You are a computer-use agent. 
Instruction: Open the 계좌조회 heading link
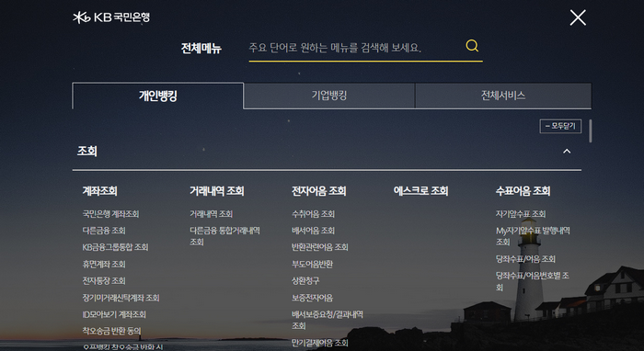click(99, 191)
